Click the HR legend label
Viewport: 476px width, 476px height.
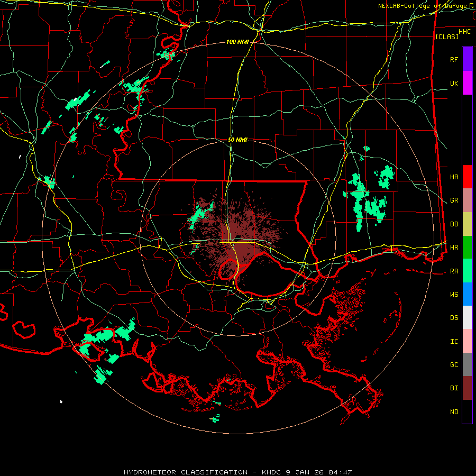(x=454, y=248)
